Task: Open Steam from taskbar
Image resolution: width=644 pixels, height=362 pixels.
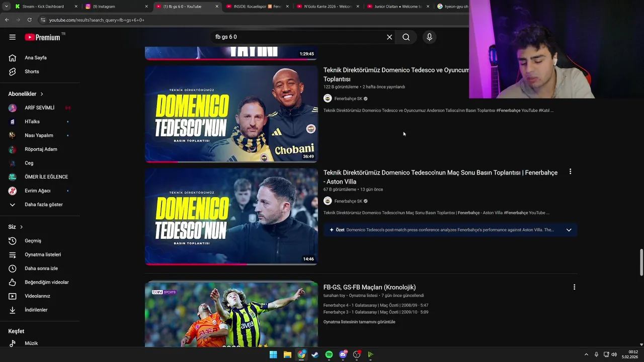Action: (x=315, y=354)
